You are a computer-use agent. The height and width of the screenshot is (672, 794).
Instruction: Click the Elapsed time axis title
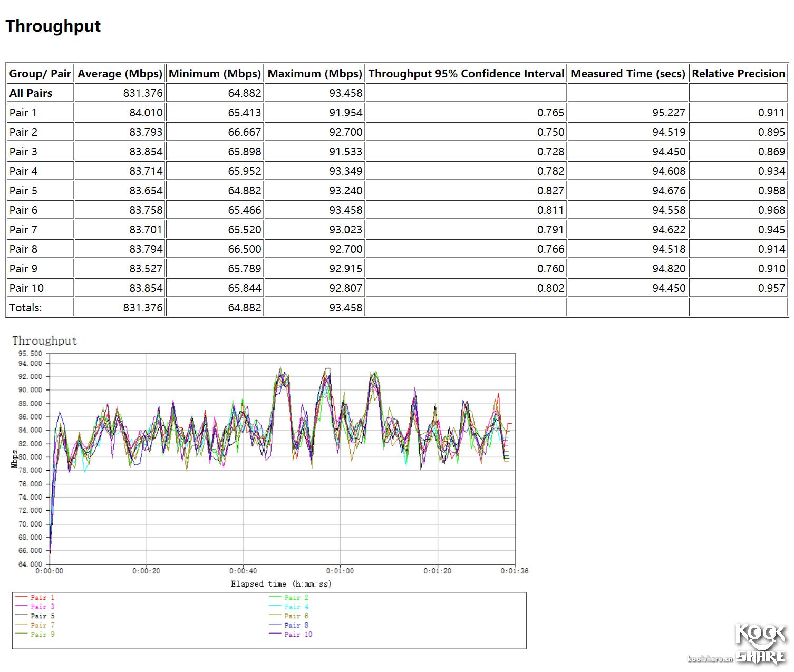(281, 584)
